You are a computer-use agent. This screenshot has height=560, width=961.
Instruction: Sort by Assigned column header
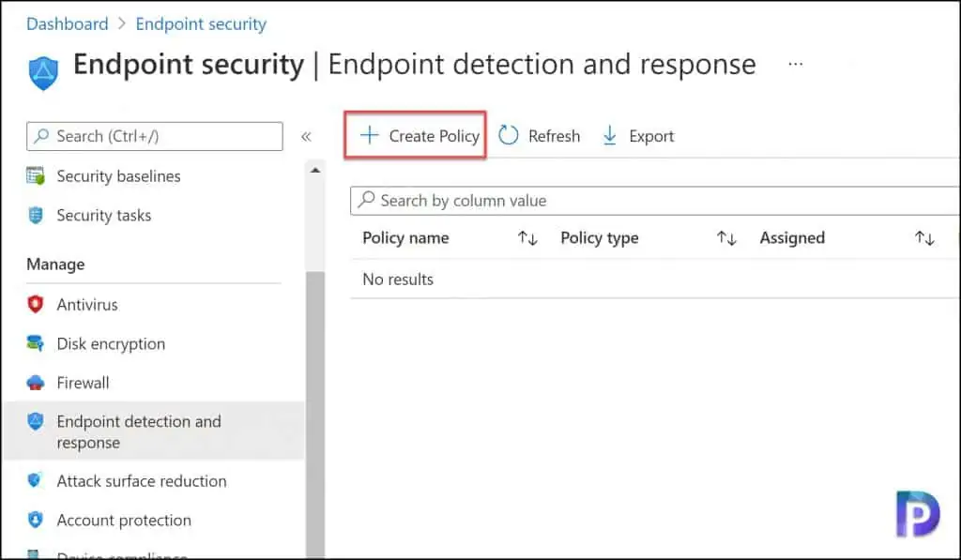coord(792,237)
